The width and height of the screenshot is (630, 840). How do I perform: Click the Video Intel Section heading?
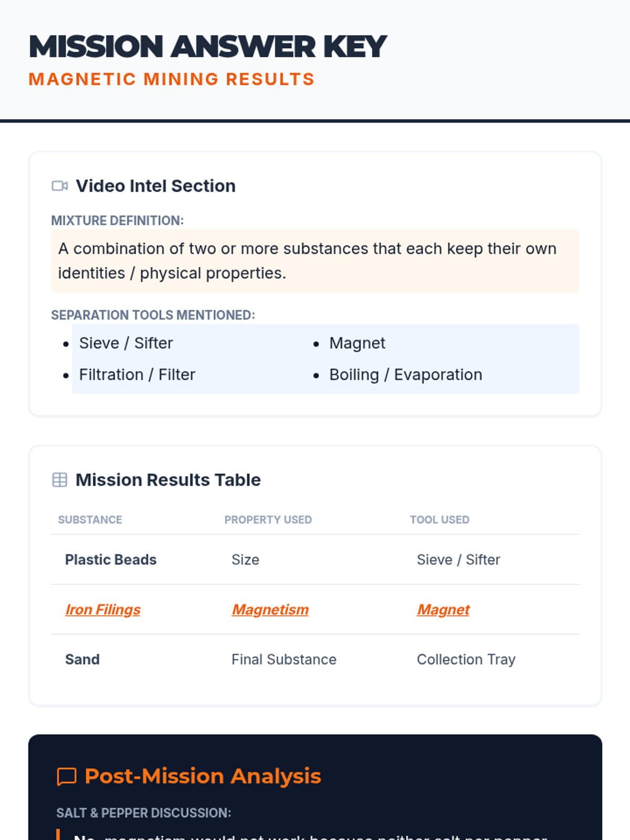(155, 186)
